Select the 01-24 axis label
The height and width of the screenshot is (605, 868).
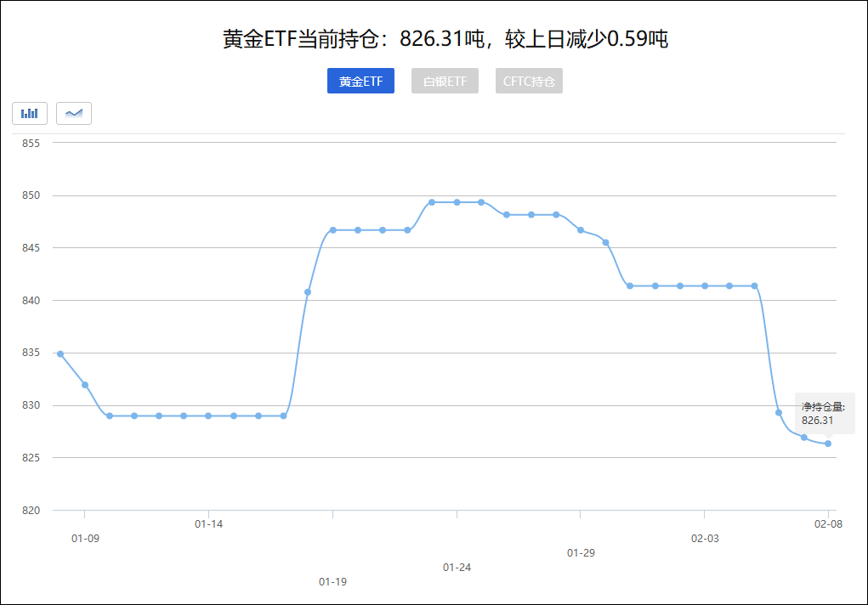pos(456,567)
